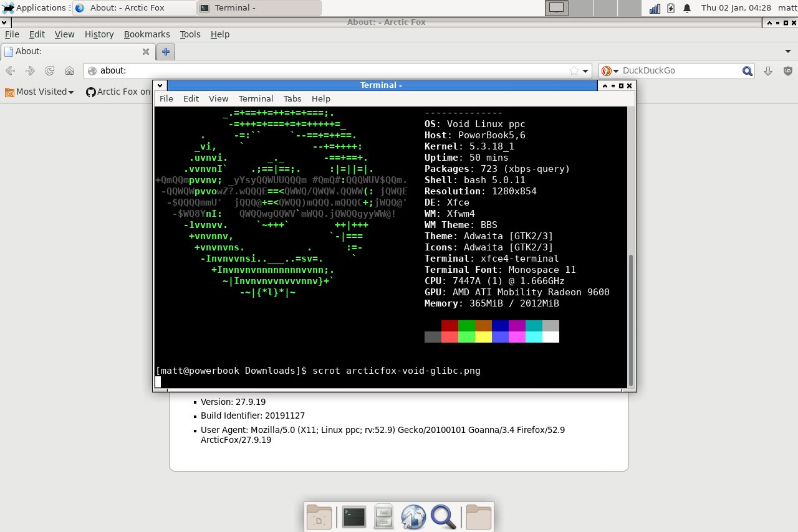
Task: Open the Tabs menu in terminal window
Action: point(292,98)
